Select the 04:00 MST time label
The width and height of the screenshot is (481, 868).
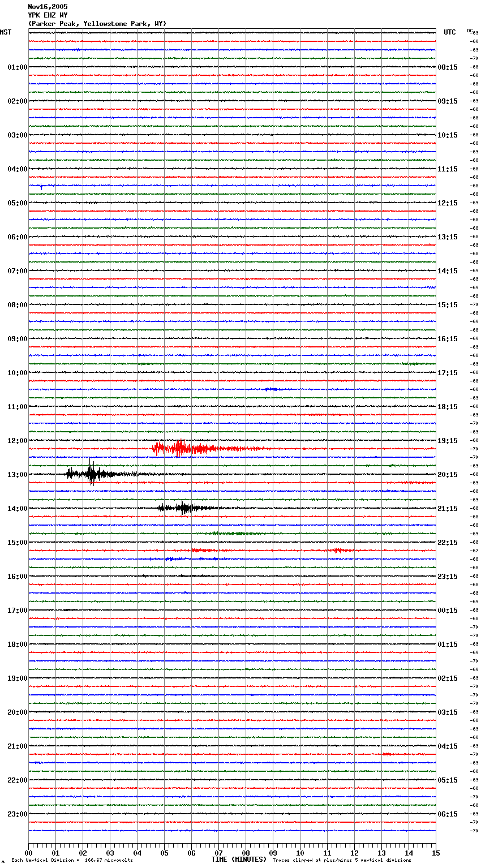pos(17,169)
